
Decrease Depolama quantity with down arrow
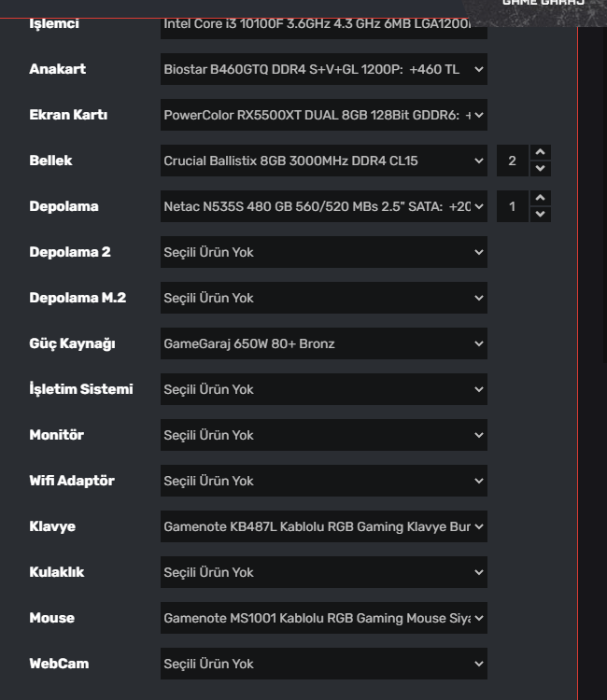[540, 215]
